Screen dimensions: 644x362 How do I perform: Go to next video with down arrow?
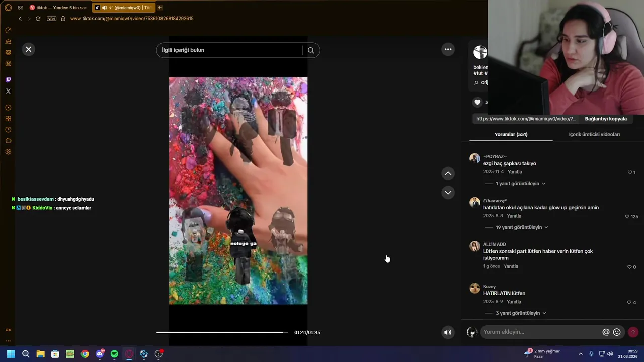[448, 193]
